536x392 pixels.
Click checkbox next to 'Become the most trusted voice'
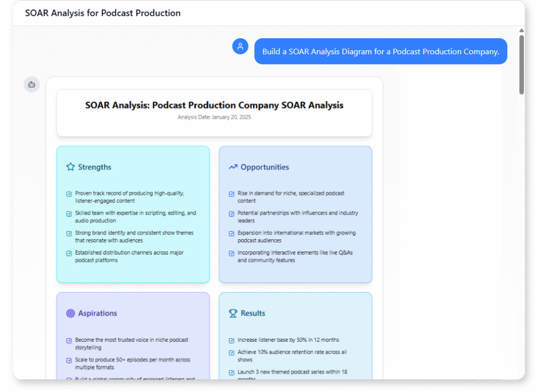(69, 340)
